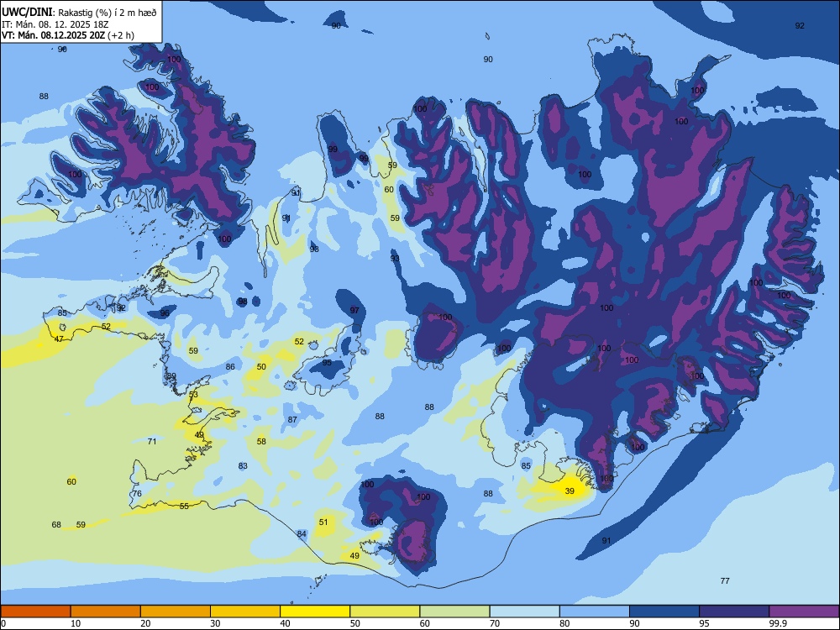Image resolution: width=840 pixels, height=630 pixels.
Task: Click the map value '53' near the fjord
Action: click(193, 394)
